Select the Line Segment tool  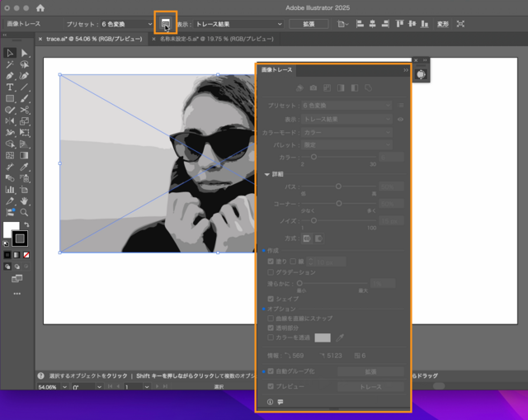click(x=24, y=87)
